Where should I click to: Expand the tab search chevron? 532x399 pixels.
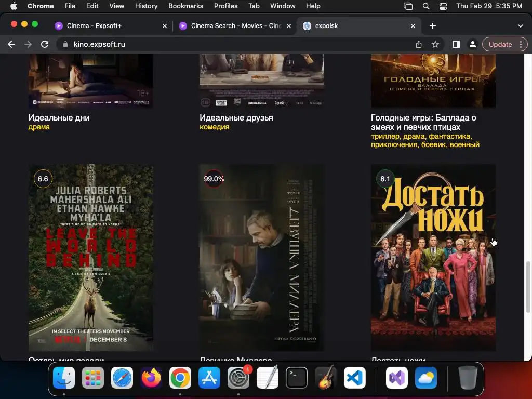[x=521, y=26]
